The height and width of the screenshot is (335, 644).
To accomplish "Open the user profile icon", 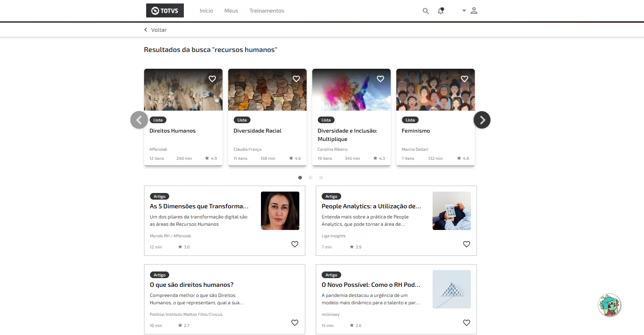I will point(474,10).
